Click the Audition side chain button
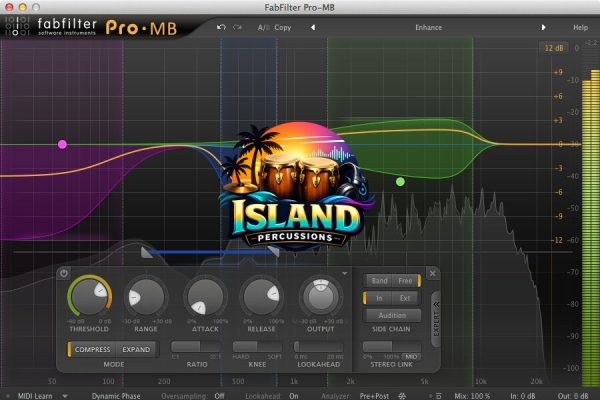The height and width of the screenshot is (400, 600). (392, 315)
